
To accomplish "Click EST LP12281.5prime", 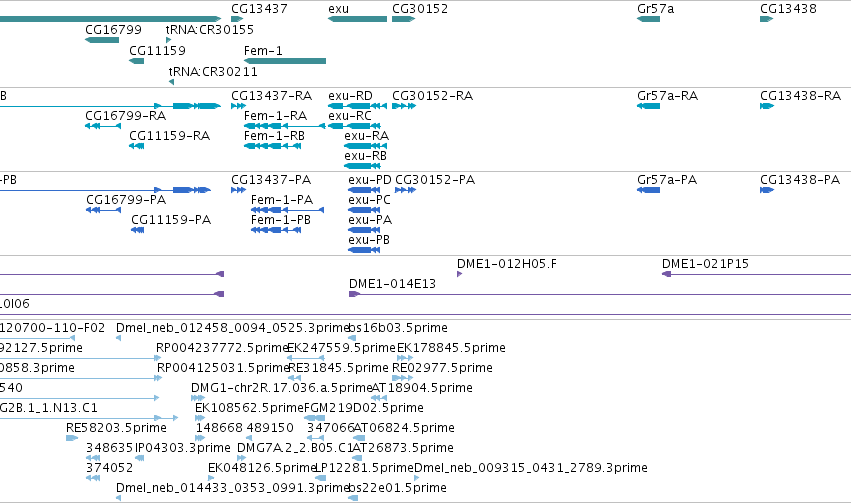I will pyautogui.click(x=364, y=469).
